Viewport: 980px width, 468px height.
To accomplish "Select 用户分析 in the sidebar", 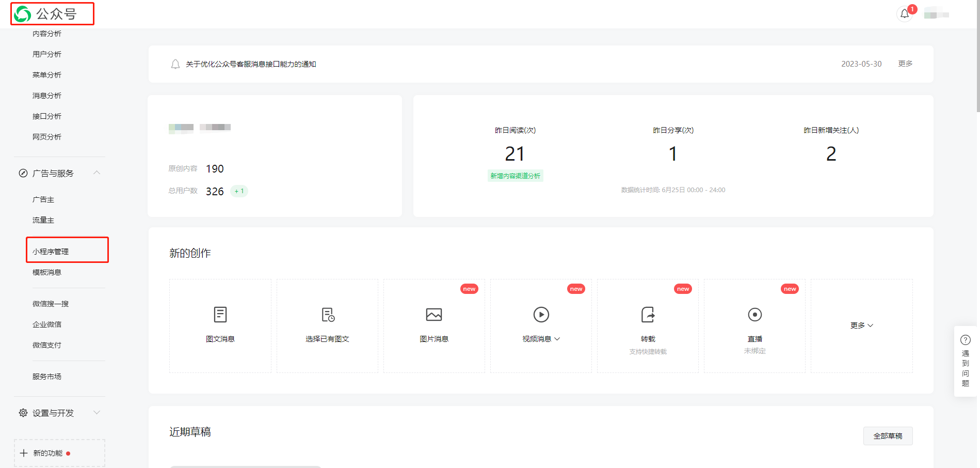I will pyautogui.click(x=47, y=54).
